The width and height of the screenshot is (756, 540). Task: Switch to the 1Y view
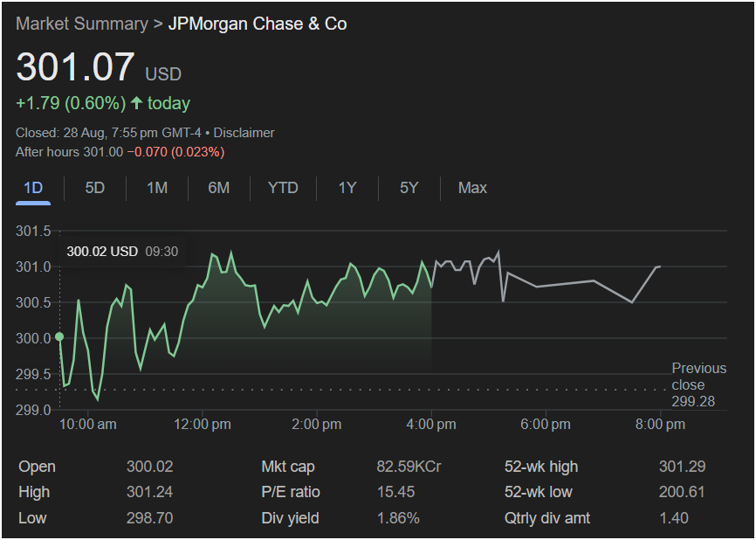click(347, 188)
